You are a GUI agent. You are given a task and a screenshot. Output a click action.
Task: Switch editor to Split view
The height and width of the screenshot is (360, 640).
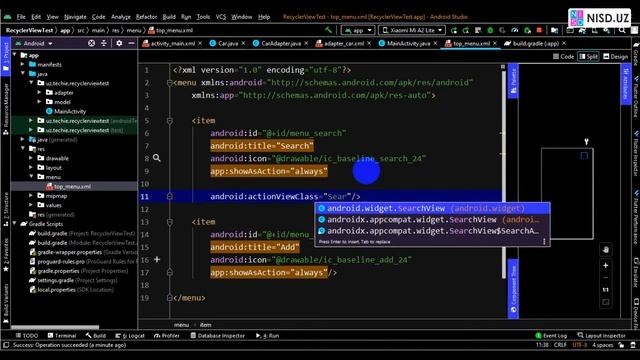tap(589, 56)
